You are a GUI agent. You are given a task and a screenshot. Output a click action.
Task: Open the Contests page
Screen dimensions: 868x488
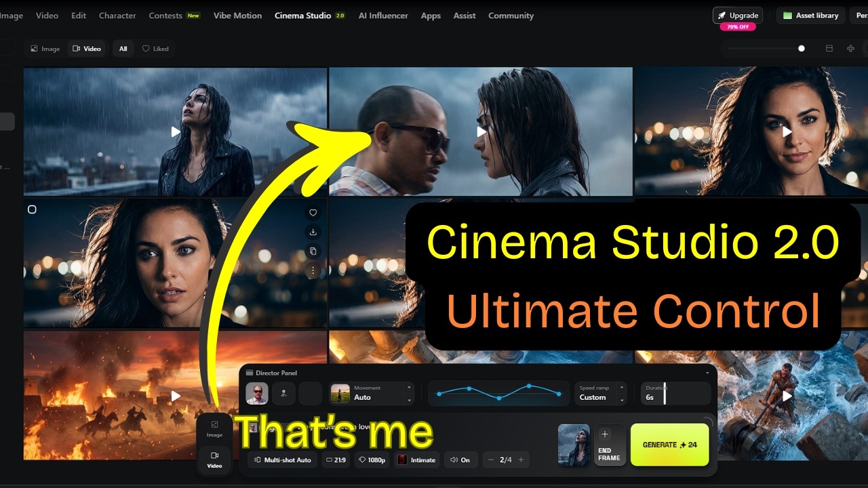point(174,16)
